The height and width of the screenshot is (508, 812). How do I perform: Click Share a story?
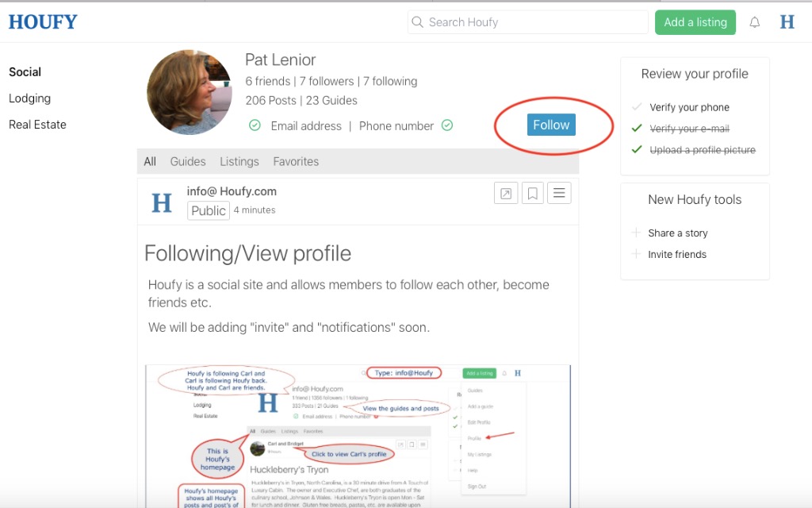click(x=677, y=233)
